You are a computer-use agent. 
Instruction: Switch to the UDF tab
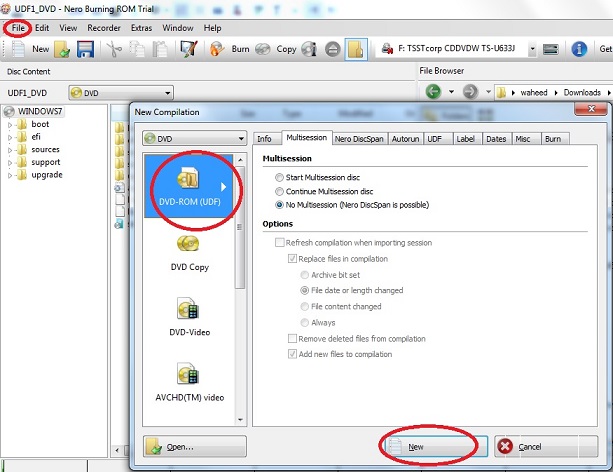[438, 139]
